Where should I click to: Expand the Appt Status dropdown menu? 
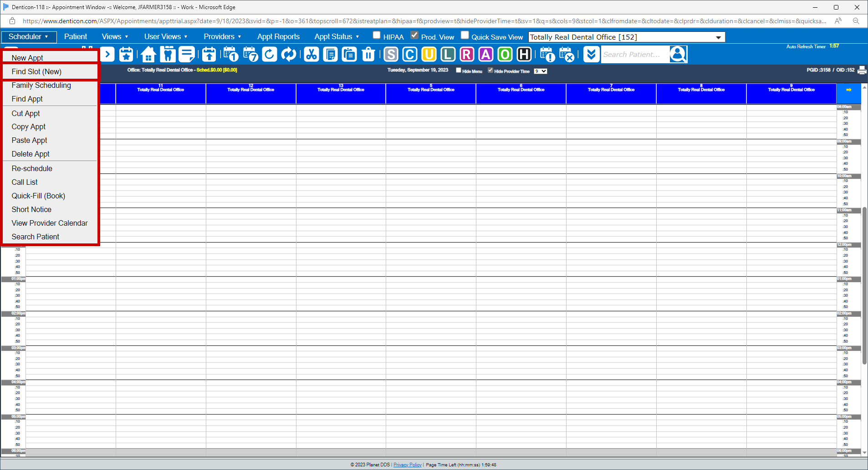(337, 36)
